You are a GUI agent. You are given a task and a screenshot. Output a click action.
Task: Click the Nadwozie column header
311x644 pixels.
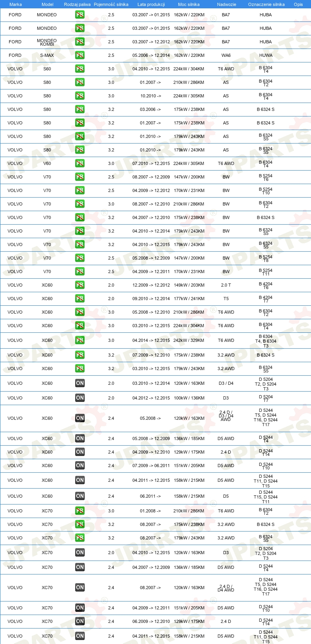tap(226, 4)
